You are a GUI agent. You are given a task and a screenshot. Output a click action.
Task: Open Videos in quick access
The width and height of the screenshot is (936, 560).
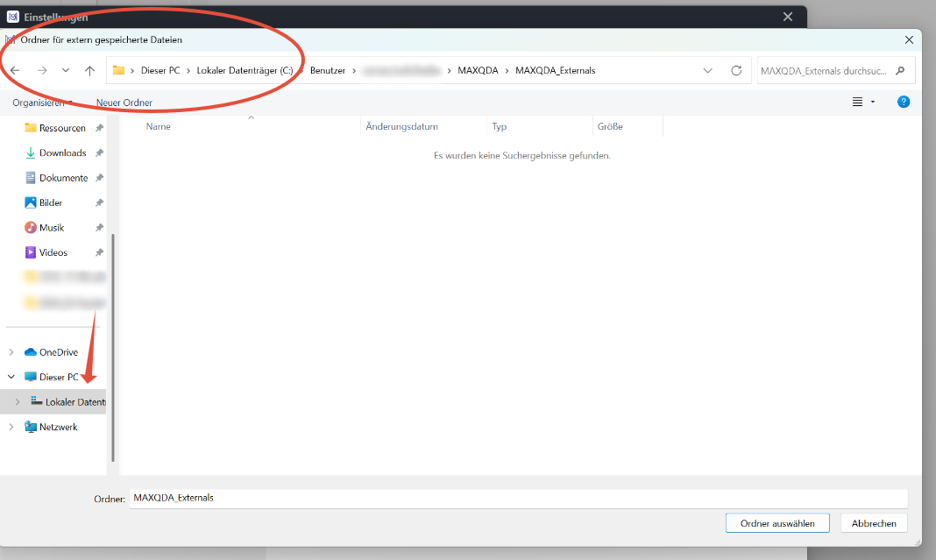pos(53,252)
